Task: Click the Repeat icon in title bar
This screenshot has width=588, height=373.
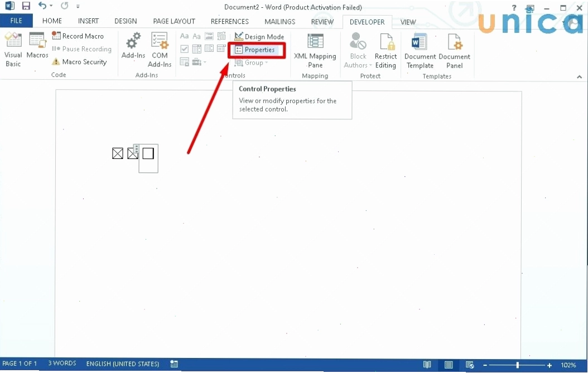Action: point(65,6)
